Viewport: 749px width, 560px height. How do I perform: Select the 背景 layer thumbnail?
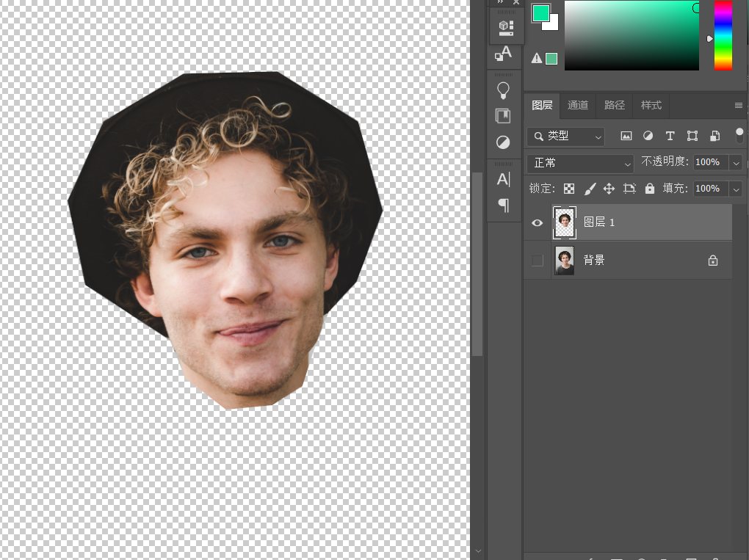coord(565,261)
